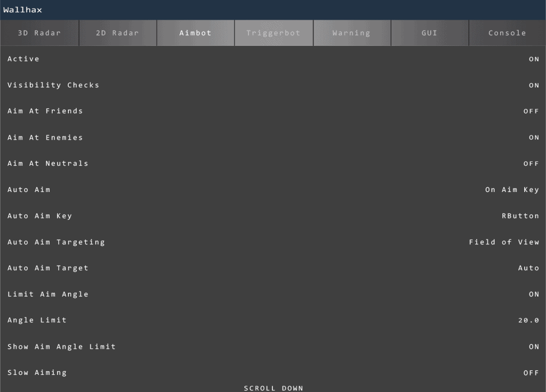This screenshot has width=546, height=392.
Task: Go to the Warning tab
Action: 351,33
